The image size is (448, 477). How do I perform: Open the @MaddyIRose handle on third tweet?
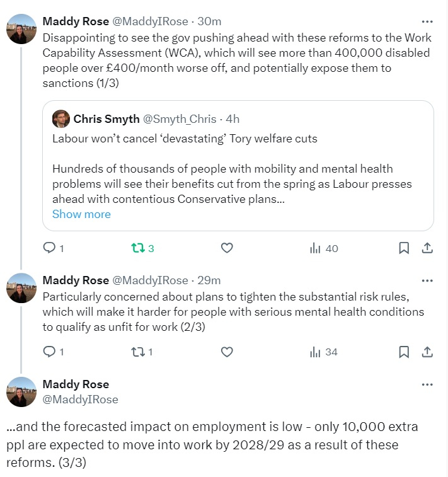[x=80, y=399]
